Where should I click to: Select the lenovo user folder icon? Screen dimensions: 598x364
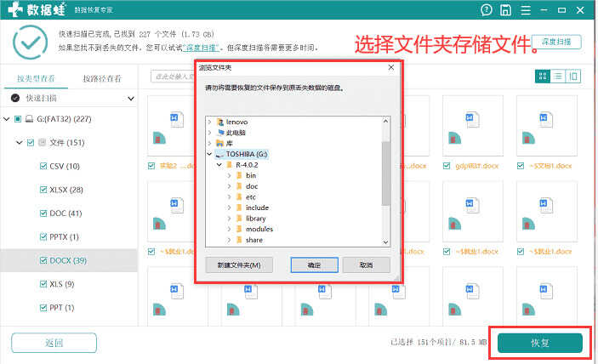[x=220, y=122]
